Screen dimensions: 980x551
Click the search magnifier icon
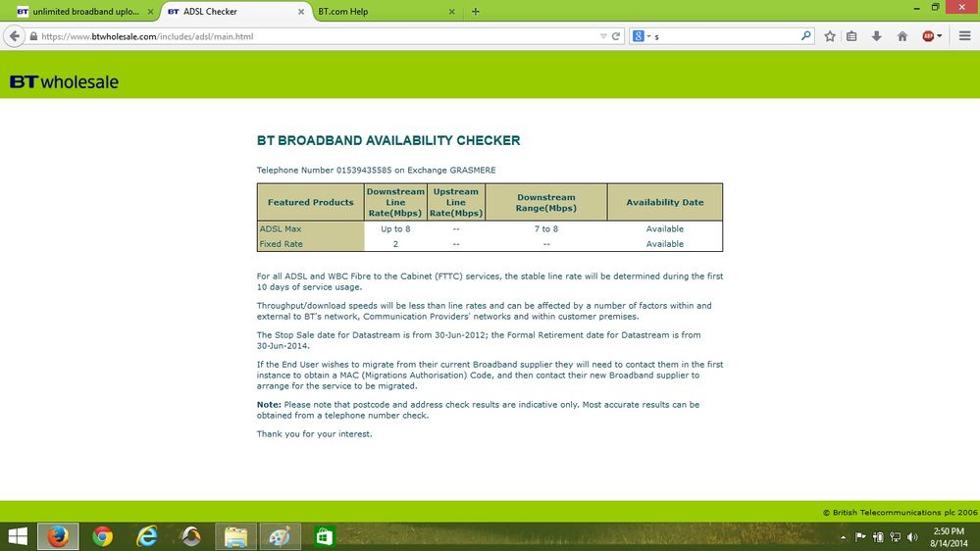point(805,36)
